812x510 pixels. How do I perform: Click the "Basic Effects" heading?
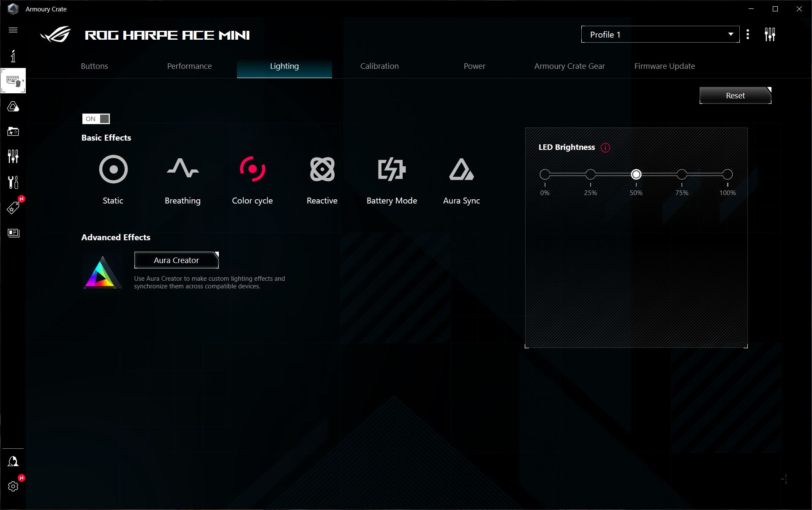pos(106,138)
